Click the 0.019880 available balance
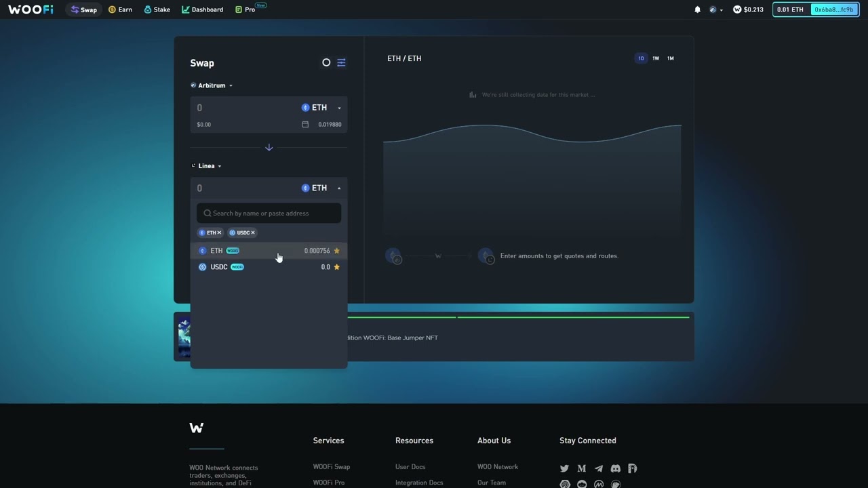 330,125
